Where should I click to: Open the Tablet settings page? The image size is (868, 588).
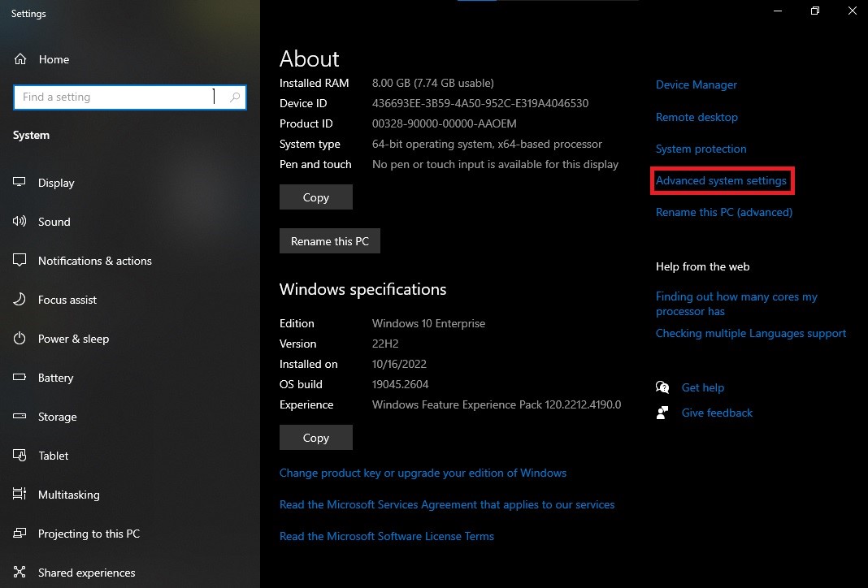pyautogui.click(x=54, y=456)
